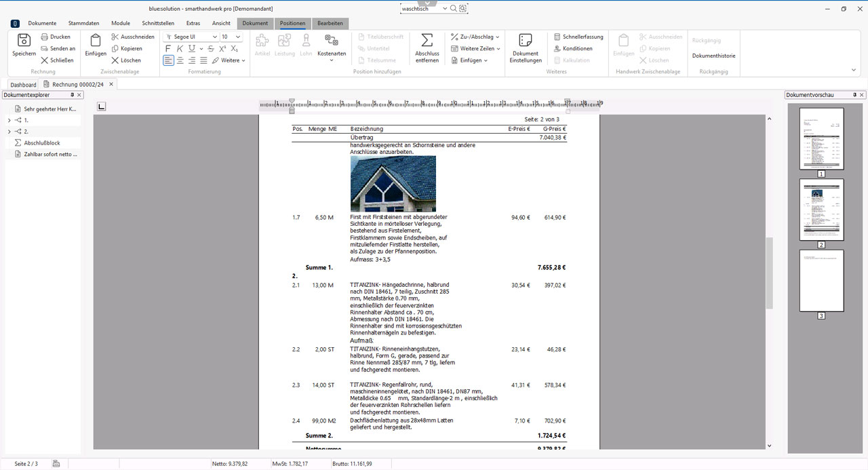The height and width of the screenshot is (470, 868).
Task: Open page 3 thumbnail in Dokumentvorschau
Action: [821, 281]
